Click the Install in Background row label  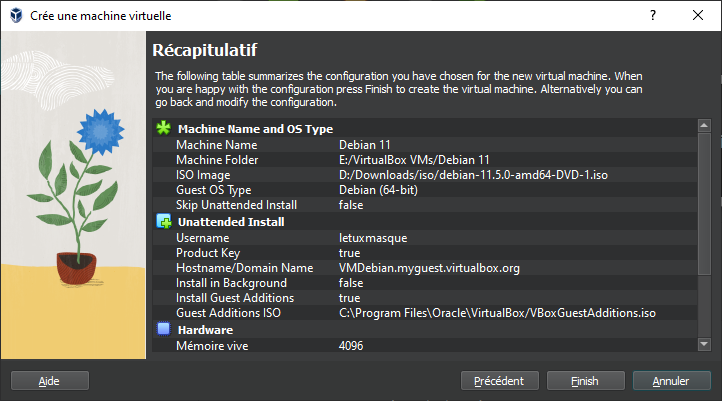[232, 283]
